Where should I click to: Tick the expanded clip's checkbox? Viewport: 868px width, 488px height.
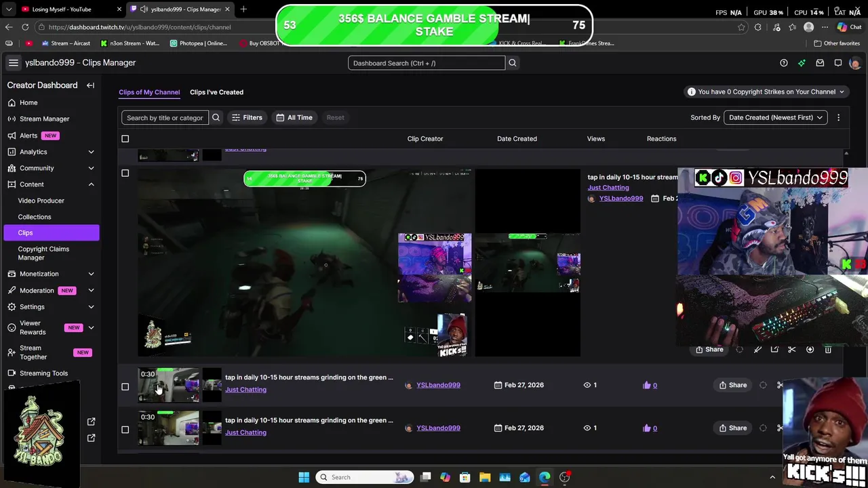pos(125,174)
